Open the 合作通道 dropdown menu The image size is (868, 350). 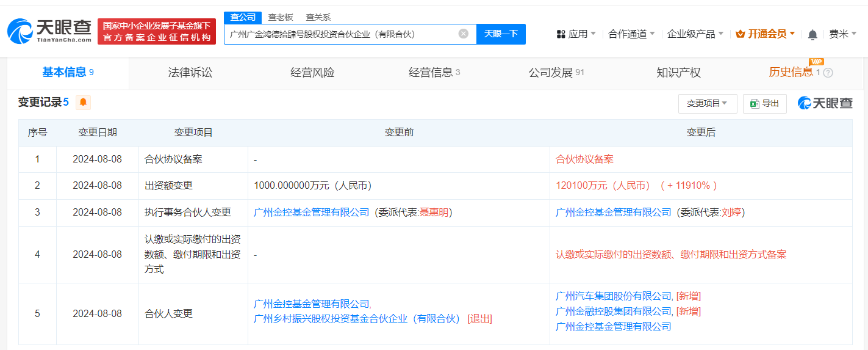[x=631, y=34]
